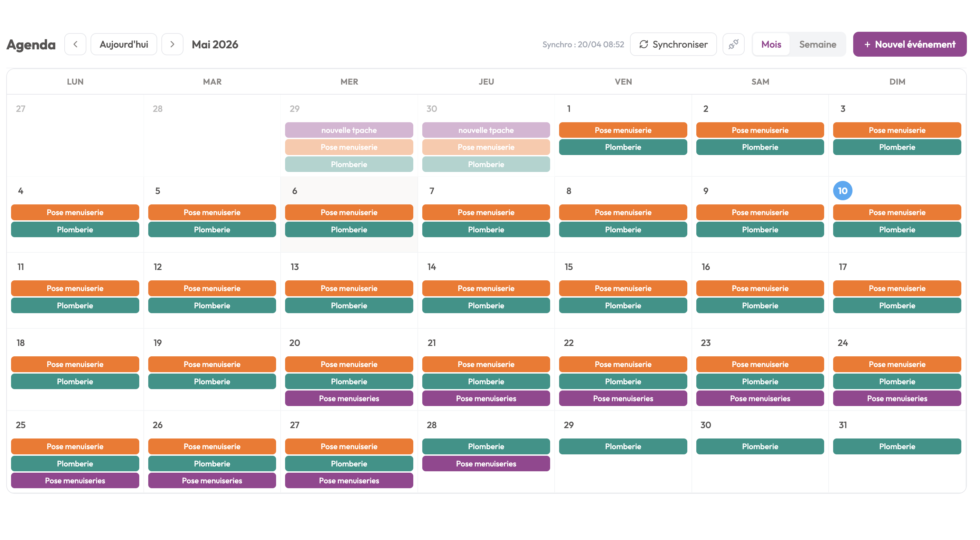
Task: Open Plomberie event on May 10
Action: tap(897, 230)
